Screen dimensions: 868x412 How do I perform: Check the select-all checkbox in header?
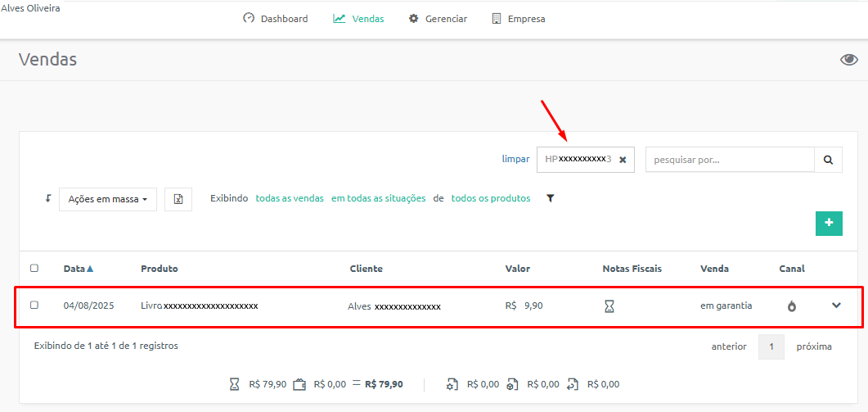(34, 269)
